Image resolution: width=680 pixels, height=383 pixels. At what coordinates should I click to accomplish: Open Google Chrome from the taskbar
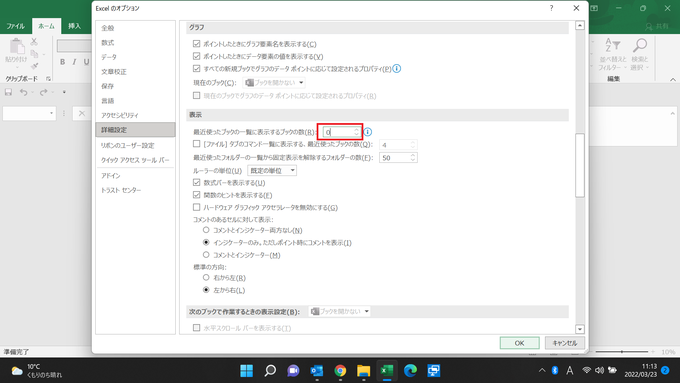tap(340, 370)
